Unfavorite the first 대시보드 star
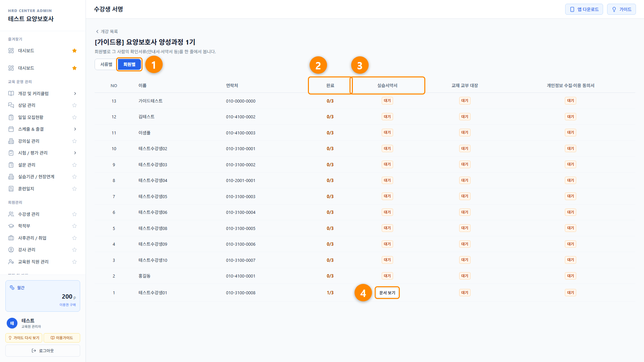This screenshot has width=644, height=362. pos(74,51)
